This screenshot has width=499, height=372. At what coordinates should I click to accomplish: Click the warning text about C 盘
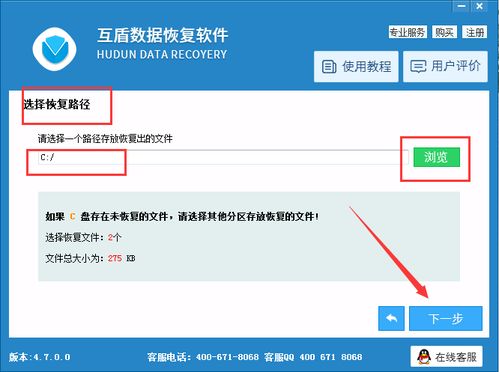182,217
